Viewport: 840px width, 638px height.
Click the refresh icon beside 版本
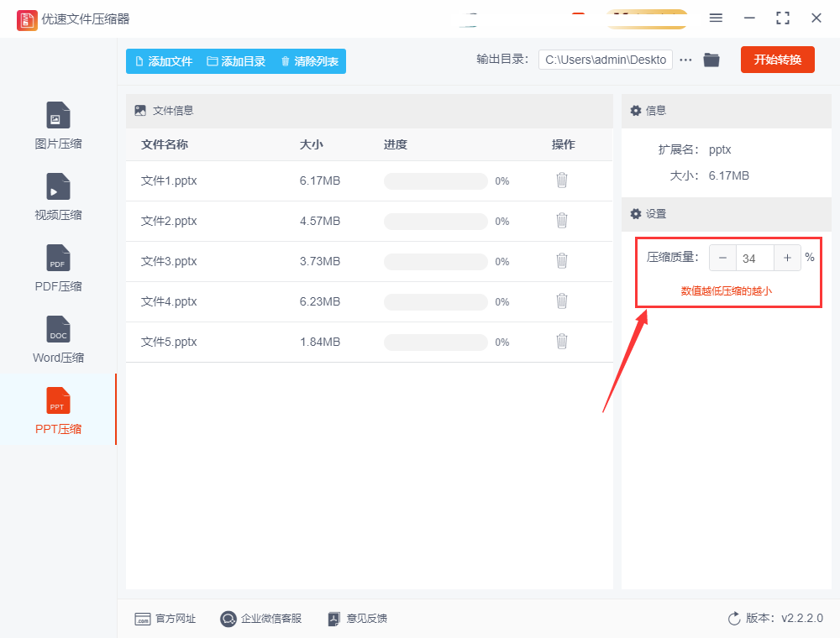[734, 619]
